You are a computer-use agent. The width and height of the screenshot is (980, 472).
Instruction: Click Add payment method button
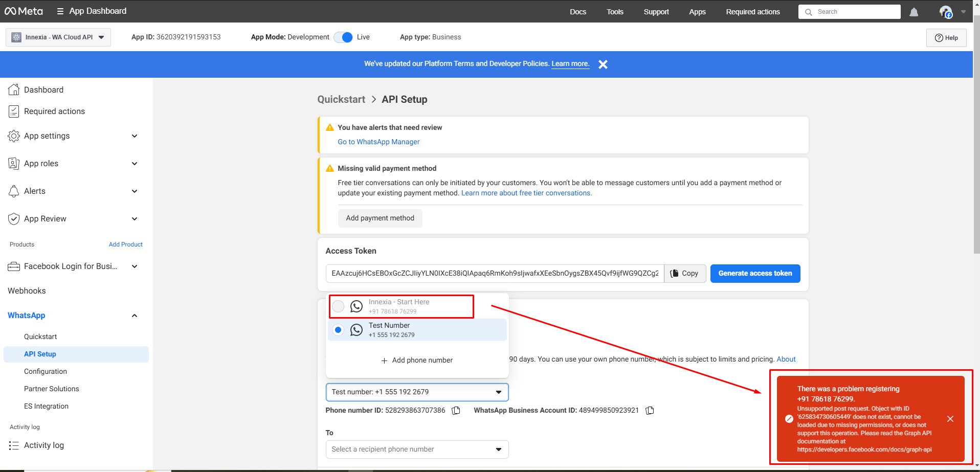380,218
